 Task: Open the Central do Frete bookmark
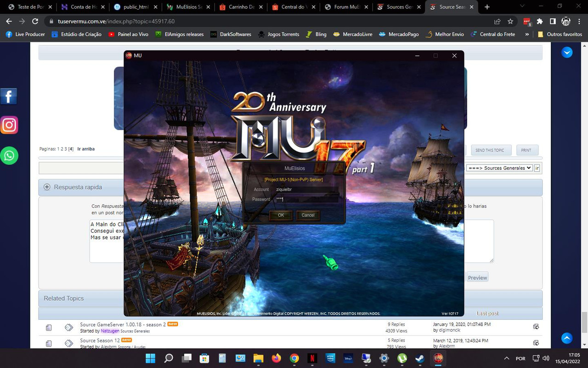[492, 34]
